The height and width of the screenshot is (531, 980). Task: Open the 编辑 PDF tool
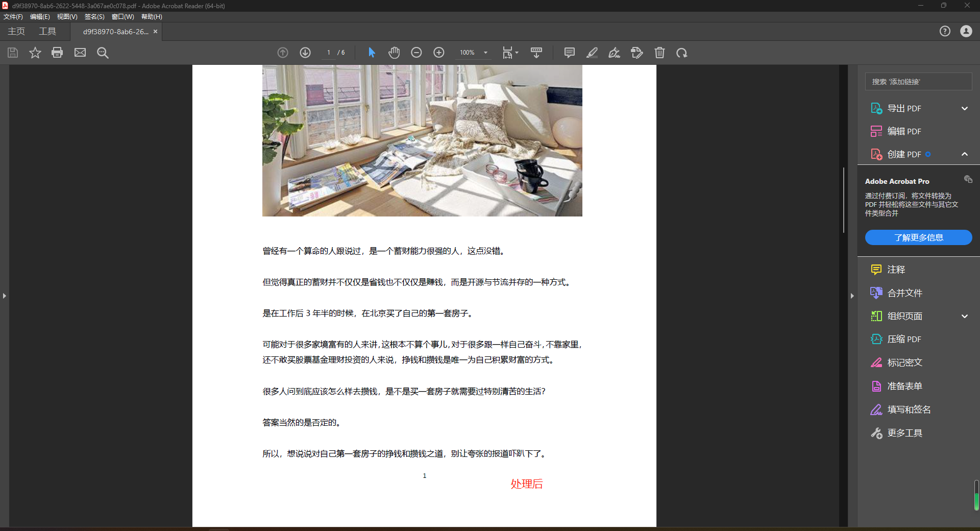(903, 131)
